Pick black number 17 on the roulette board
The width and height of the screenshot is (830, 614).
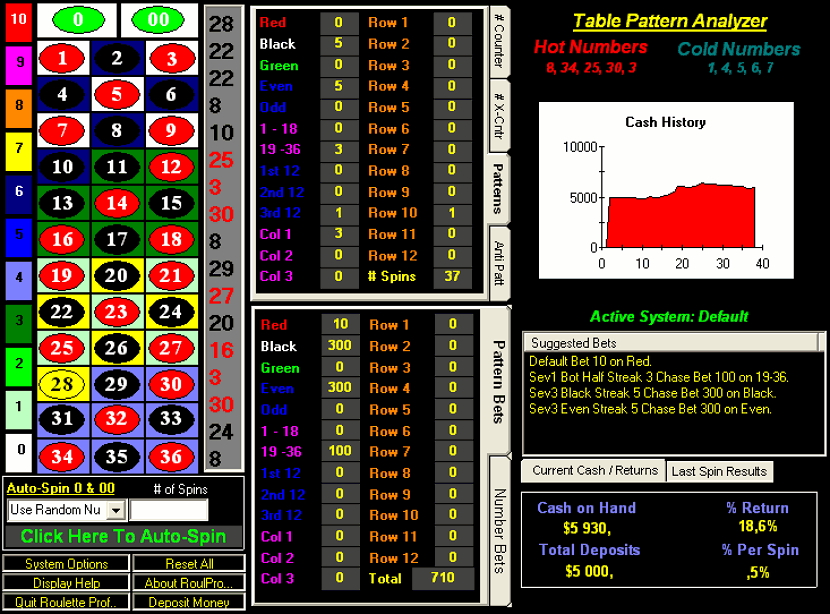(117, 240)
